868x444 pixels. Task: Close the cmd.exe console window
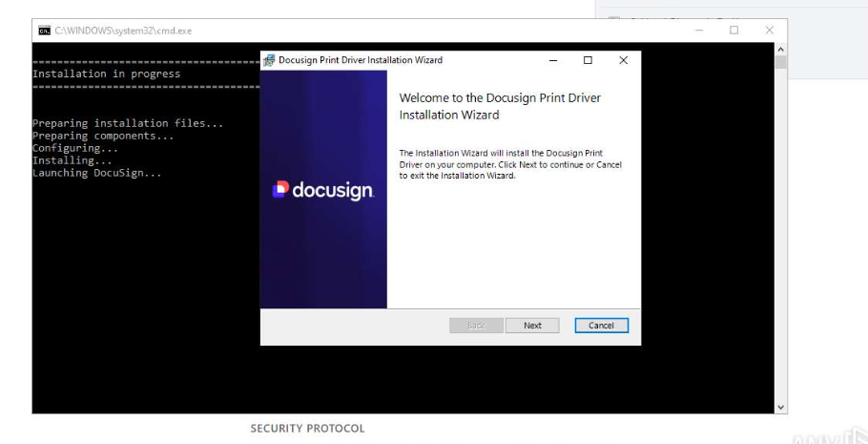[x=769, y=31]
